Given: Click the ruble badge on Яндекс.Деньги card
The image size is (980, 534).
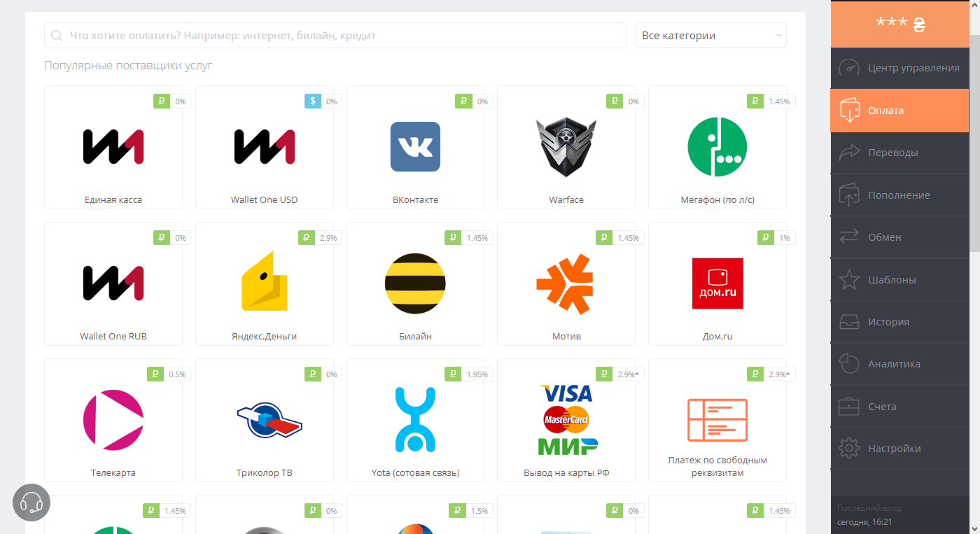Looking at the screenshot, I should [307, 238].
